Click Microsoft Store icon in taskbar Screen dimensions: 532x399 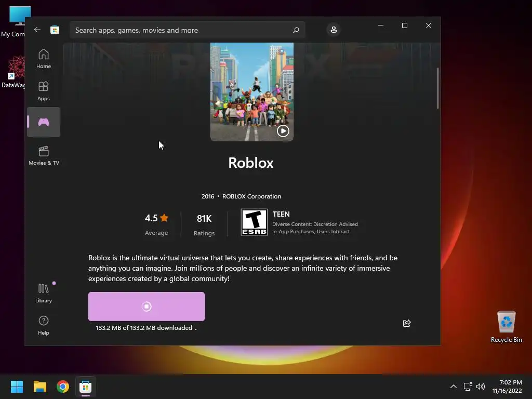click(x=86, y=387)
